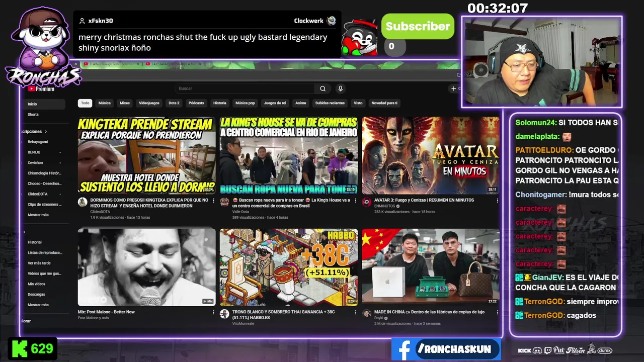Select the Juegos de rol filter chip
The width and height of the screenshot is (644, 362).
[275, 103]
